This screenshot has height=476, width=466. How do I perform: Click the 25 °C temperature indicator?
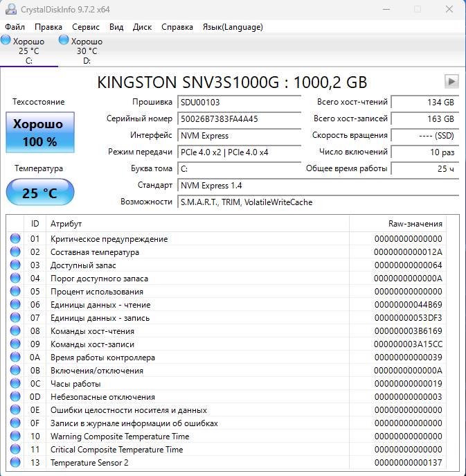tap(39, 193)
